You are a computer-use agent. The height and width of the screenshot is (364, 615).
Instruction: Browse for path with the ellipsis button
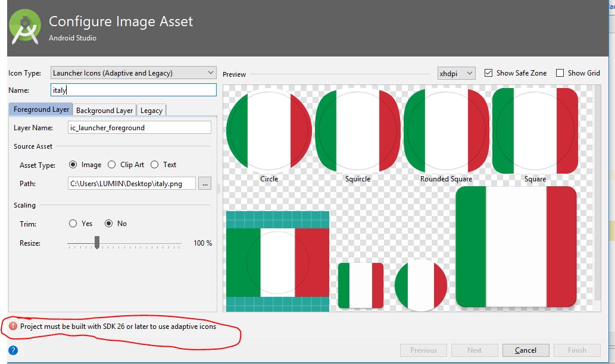coord(205,183)
